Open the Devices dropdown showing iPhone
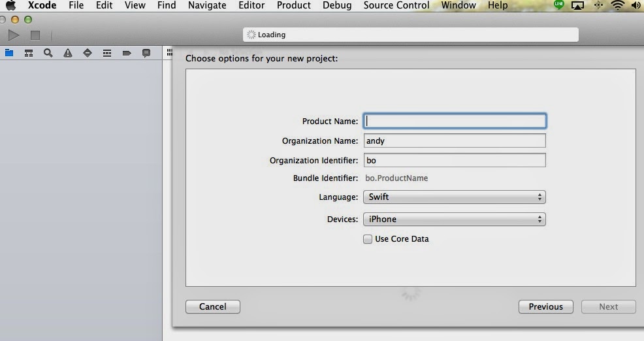644x341 pixels. point(455,219)
